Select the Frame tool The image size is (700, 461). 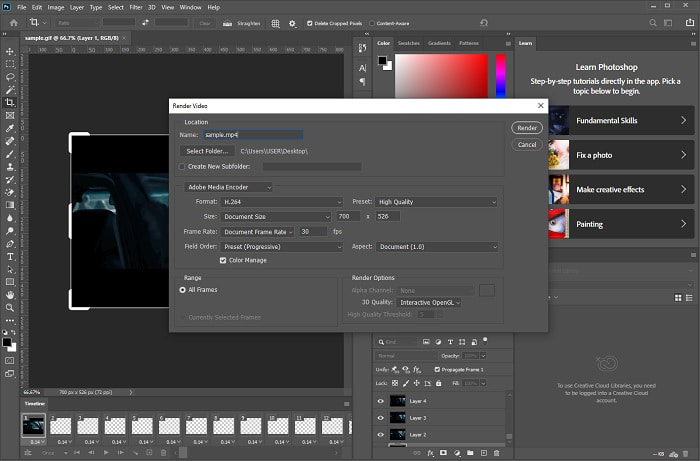point(10,116)
